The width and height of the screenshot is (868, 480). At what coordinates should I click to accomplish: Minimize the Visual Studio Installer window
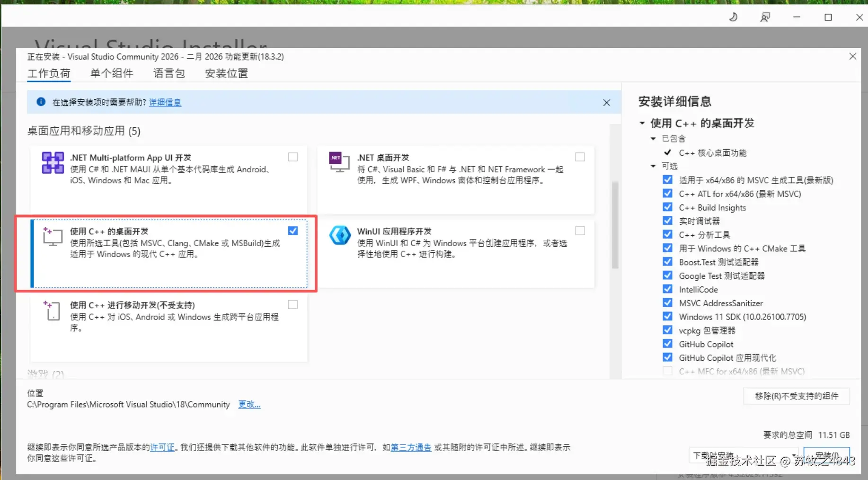797,17
